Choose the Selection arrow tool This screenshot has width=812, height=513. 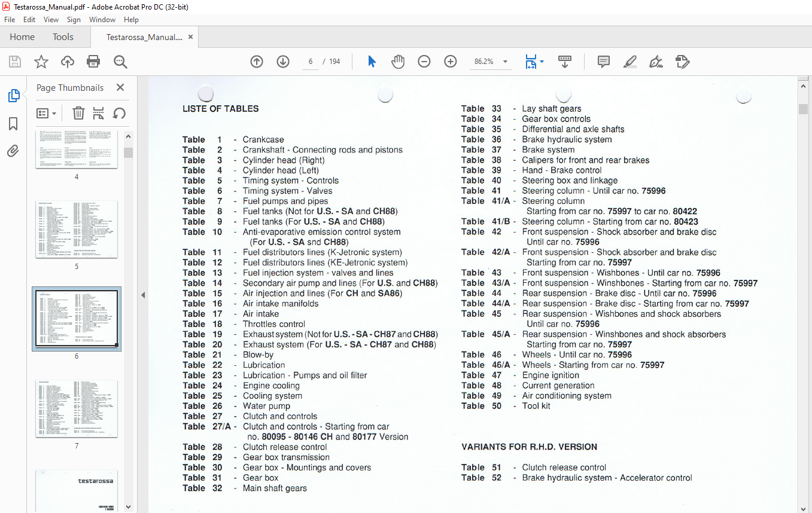pyautogui.click(x=372, y=62)
